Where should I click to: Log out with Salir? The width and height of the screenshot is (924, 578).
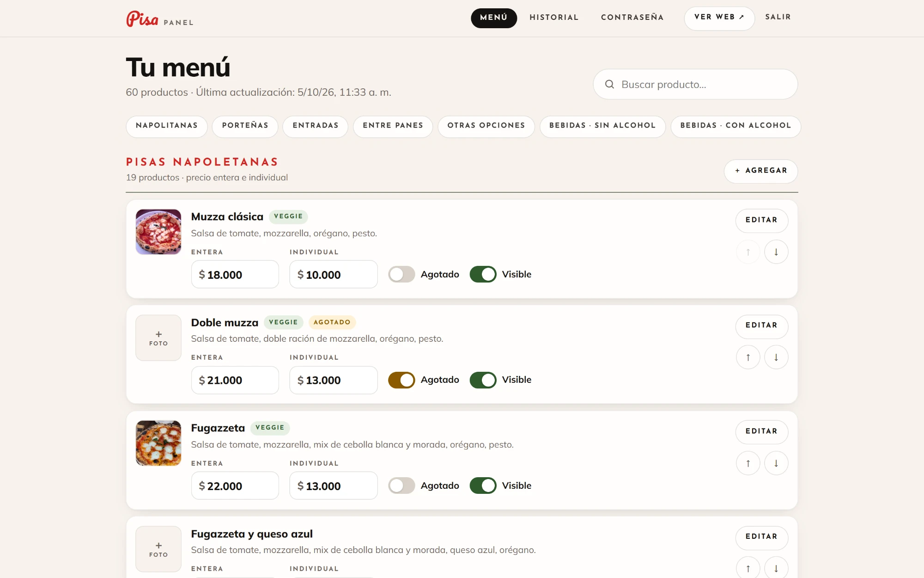pyautogui.click(x=778, y=17)
